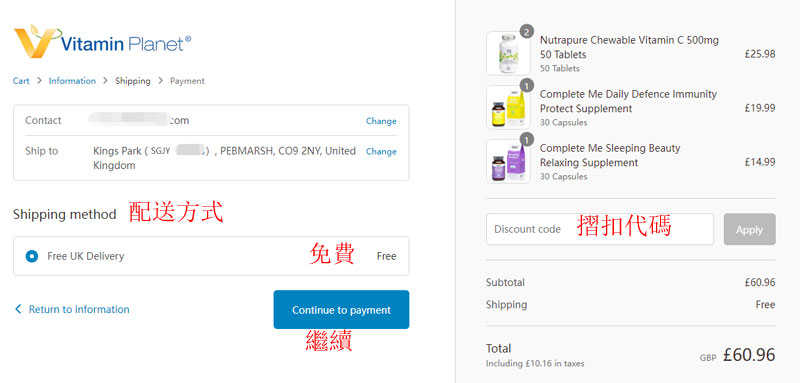Viewport: 800px width, 383px height.
Task: Continue to payment
Action: pos(341,310)
